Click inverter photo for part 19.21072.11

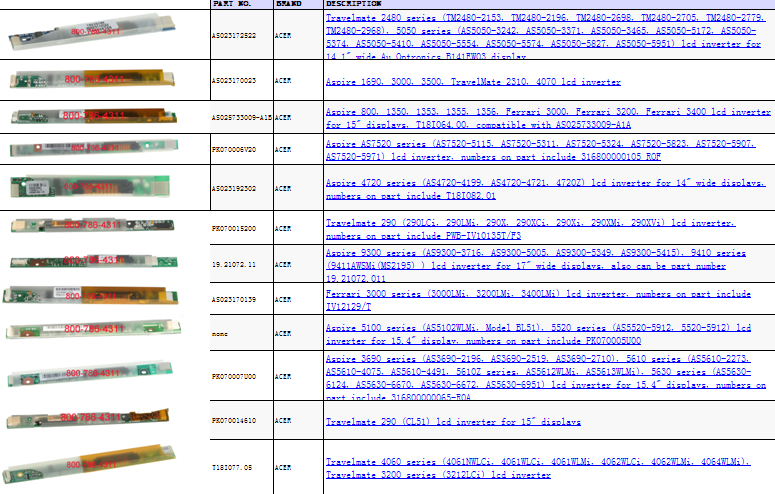[x=93, y=261]
